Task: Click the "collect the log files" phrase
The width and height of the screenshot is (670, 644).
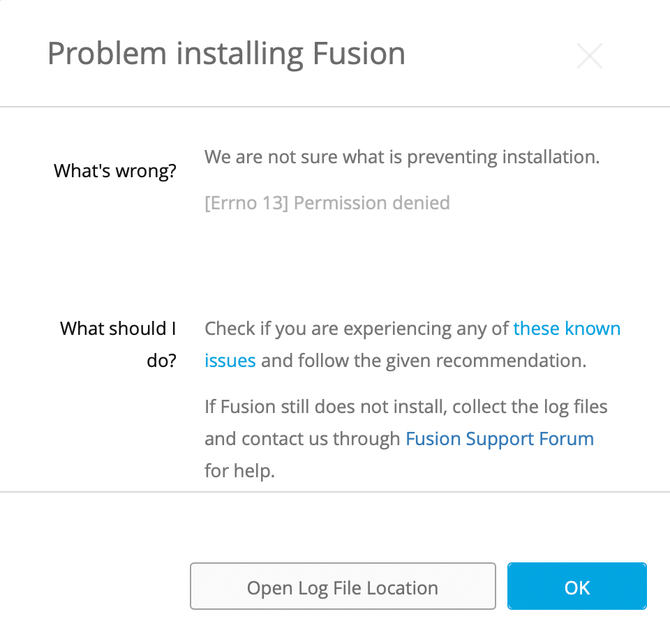Action: click(x=530, y=406)
